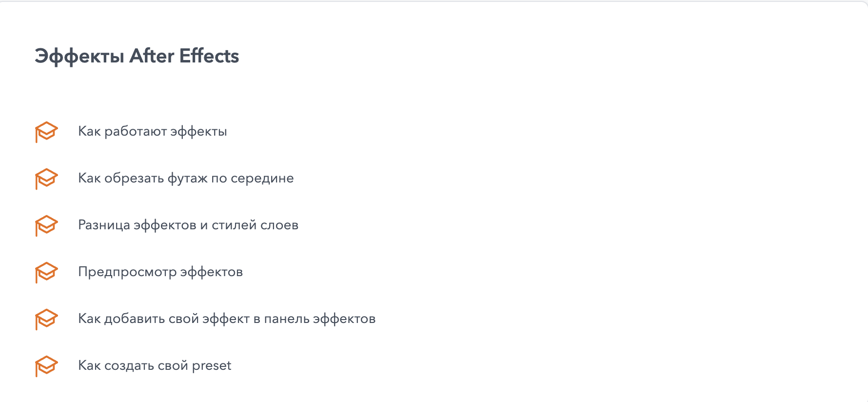Viewport: 868px width, 402px height.
Task: Select lesson icon for "Разница эффектов и стилей слоев"
Action: [x=46, y=225]
